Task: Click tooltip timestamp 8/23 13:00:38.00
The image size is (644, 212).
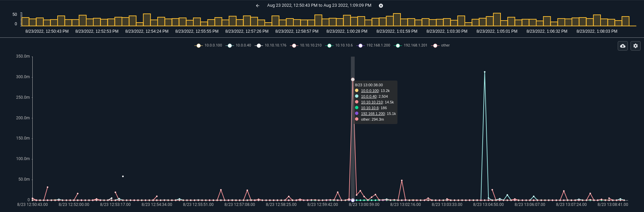Action: (369, 85)
